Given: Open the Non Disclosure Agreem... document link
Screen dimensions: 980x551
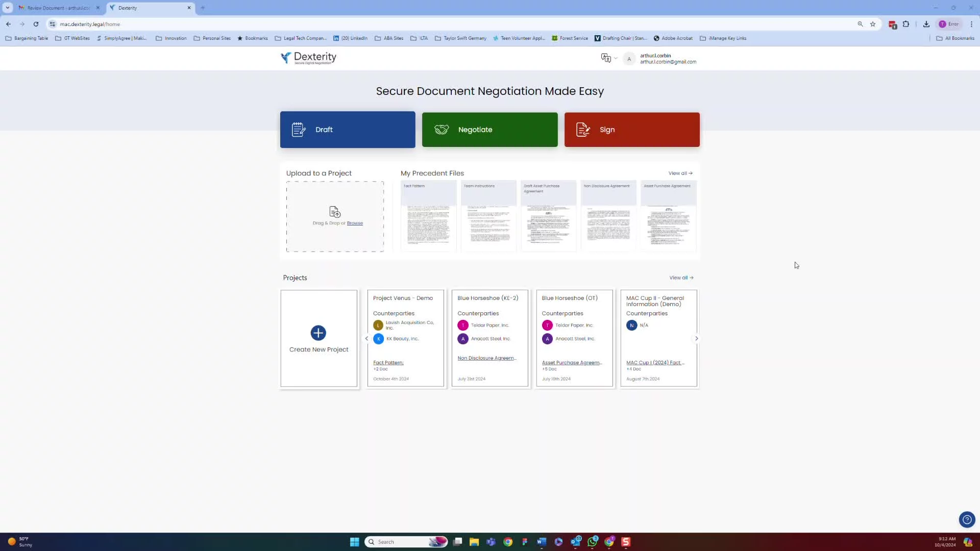Looking at the screenshot, I should coord(487,358).
